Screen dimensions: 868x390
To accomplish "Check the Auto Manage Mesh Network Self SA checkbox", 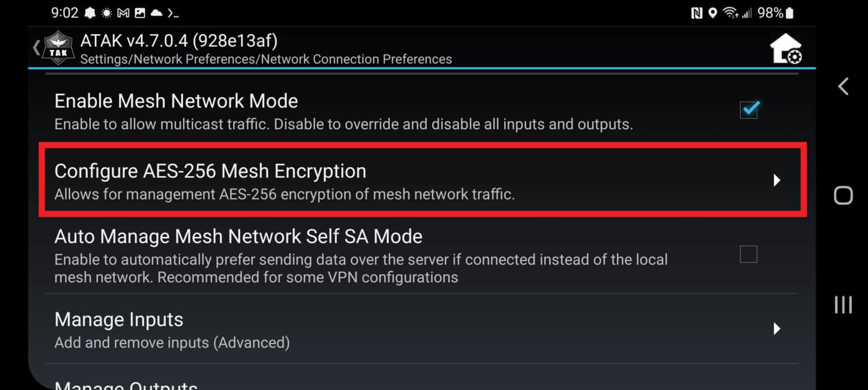I will tap(748, 255).
